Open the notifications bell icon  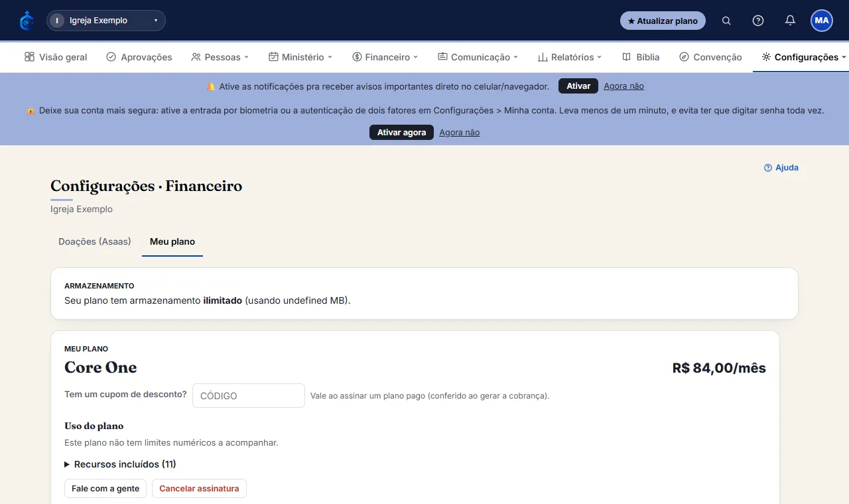point(790,21)
